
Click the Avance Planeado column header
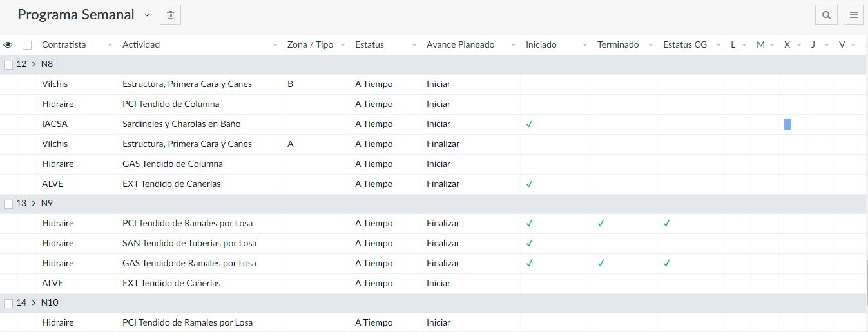tap(460, 45)
